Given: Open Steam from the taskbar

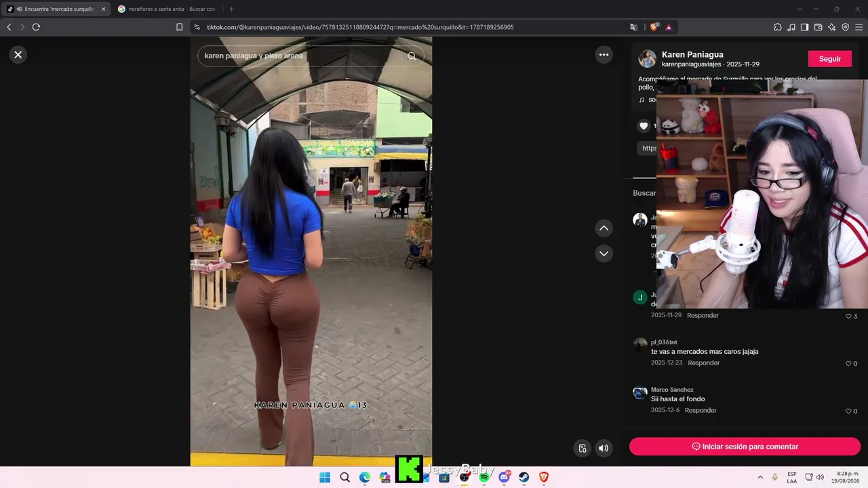Looking at the screenshot, I should (524, 477).
